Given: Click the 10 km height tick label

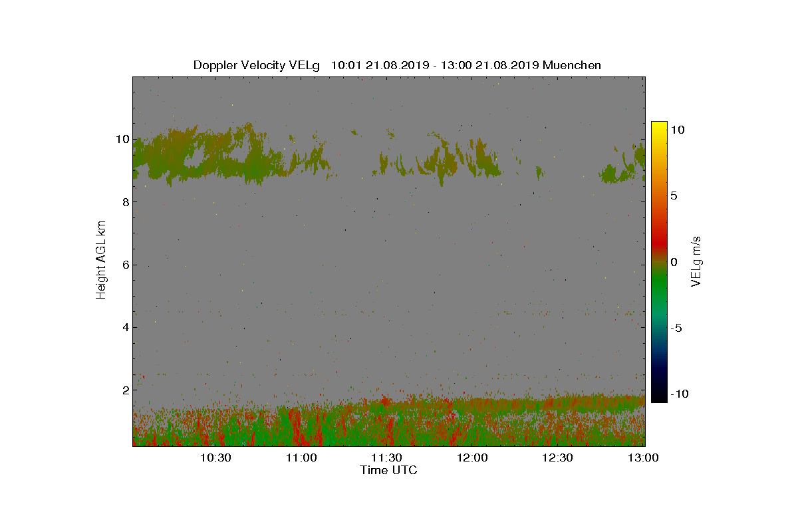Looking at the screenshot, I should (122, 140).
